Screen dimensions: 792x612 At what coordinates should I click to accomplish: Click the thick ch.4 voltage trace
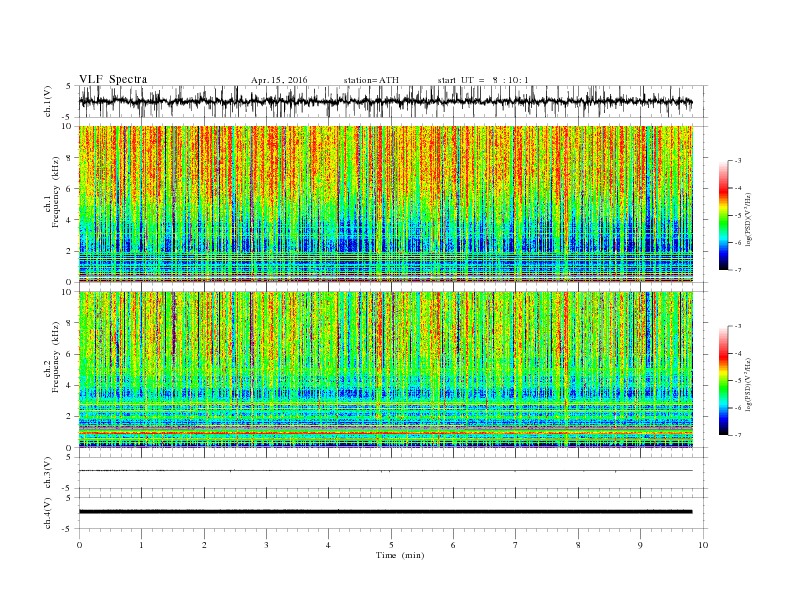point(386,512)
